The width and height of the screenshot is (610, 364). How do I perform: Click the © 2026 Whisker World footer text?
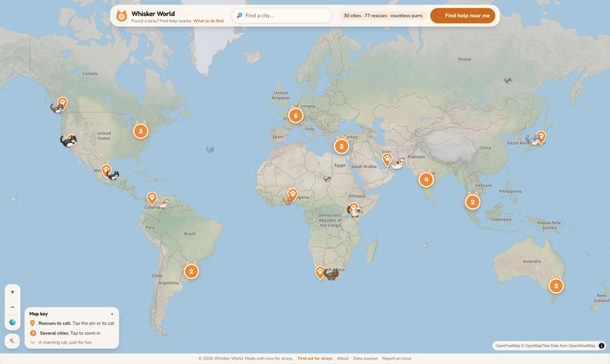[x=246, y=359]
